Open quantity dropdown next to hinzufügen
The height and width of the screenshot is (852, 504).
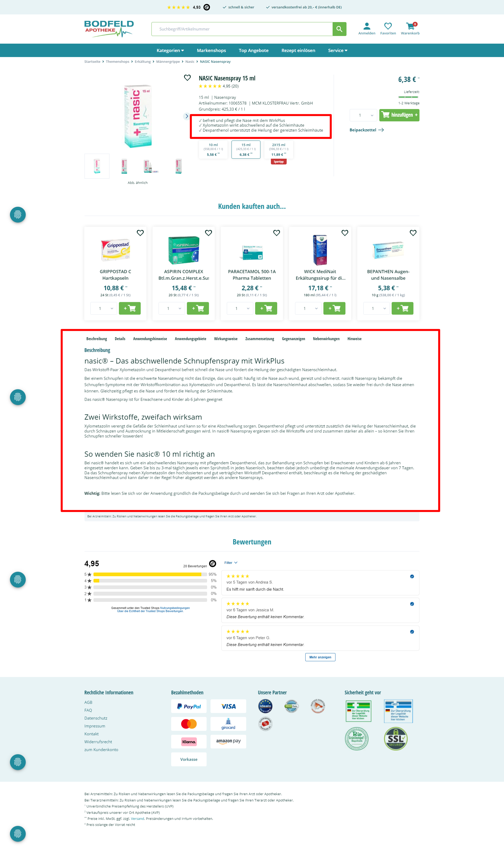coord(363,115)
